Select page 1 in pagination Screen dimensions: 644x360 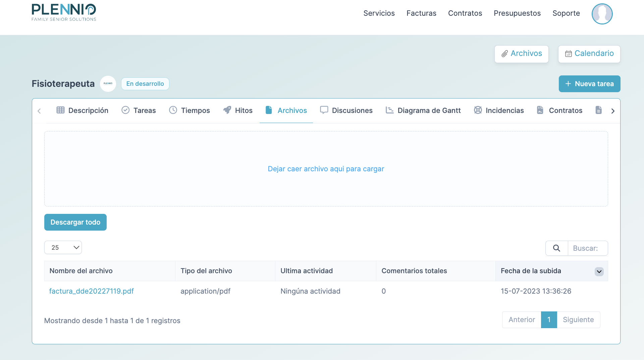click(549, 320)
